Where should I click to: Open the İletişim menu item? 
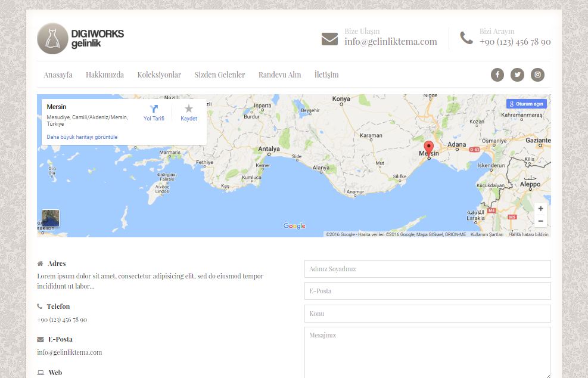326,75
